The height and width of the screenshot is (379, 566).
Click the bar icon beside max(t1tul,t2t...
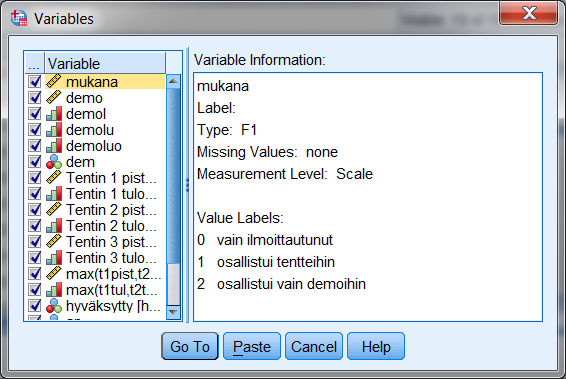pyautogui.click(x=54, y=289)
